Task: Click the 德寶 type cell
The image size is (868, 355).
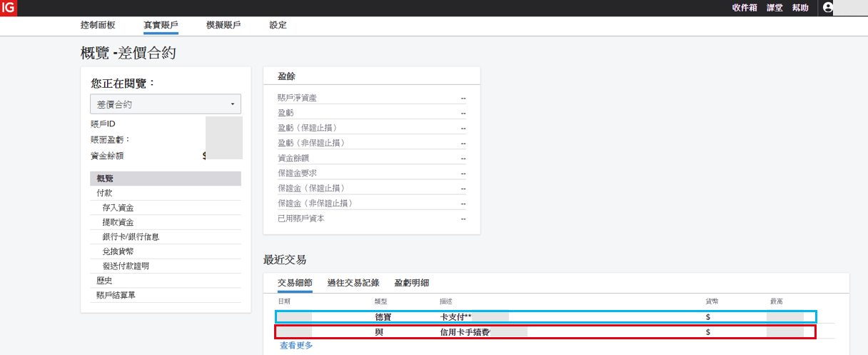Action: (383, 316)
